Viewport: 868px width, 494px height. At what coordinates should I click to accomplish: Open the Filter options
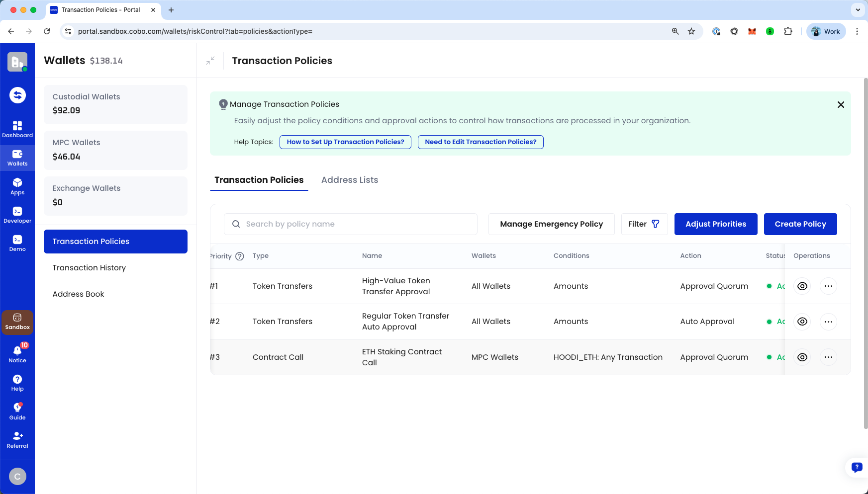pyautogui.click(x=644, y=224)
